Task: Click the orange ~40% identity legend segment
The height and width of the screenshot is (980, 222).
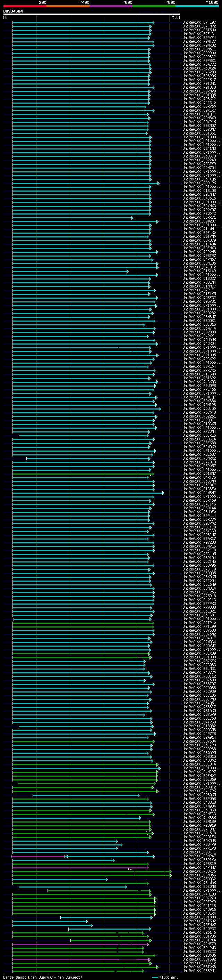Action: [68, 6]
